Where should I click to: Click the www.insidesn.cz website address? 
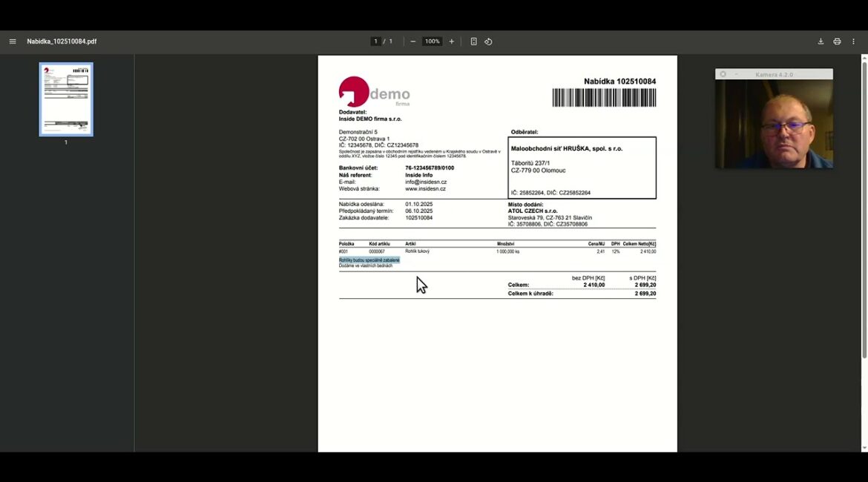pos(426,188)
